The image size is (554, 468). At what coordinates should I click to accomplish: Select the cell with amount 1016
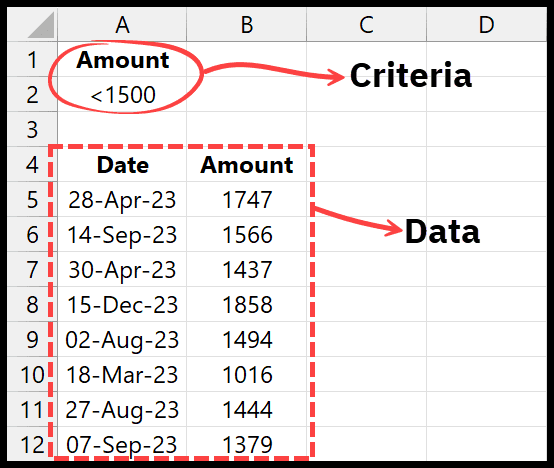click(x=247, y=374)
